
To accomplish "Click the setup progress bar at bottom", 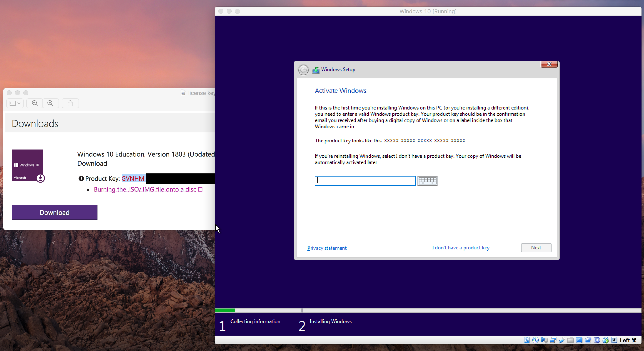I will point(428,310).
